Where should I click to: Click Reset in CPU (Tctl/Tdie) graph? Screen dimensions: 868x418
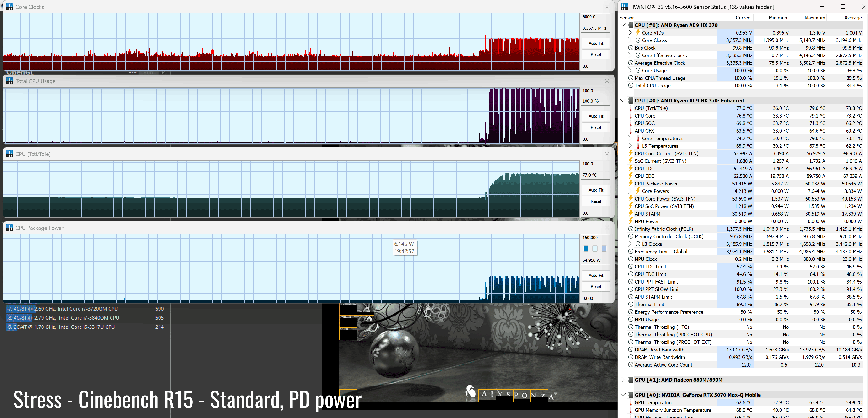(x=596, y=201)
